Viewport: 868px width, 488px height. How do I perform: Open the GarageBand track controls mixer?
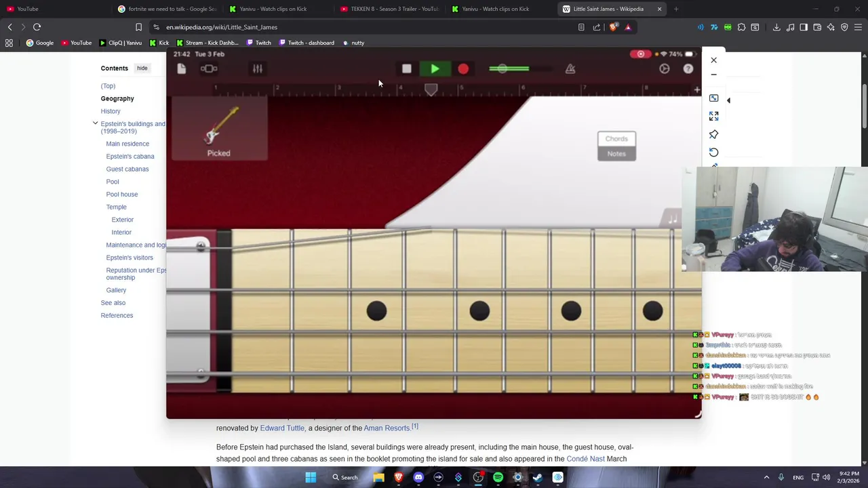point(258,68)
